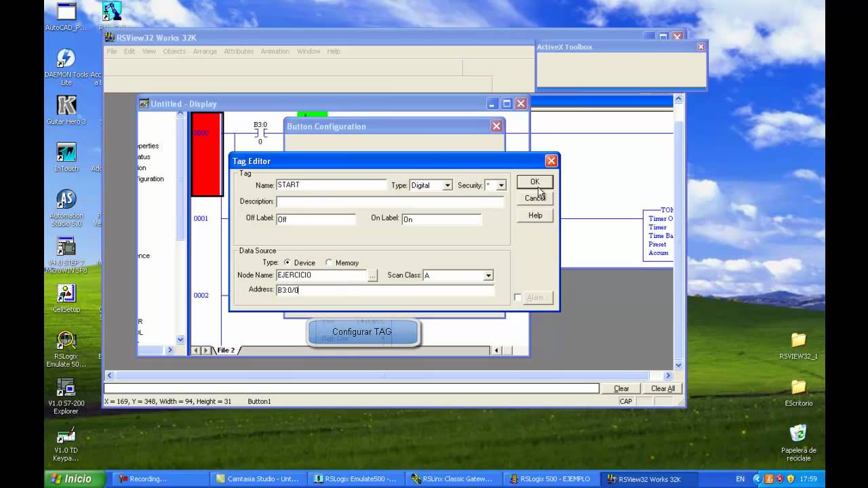Close the ActiveX Toolbox panel

[701, 47]
